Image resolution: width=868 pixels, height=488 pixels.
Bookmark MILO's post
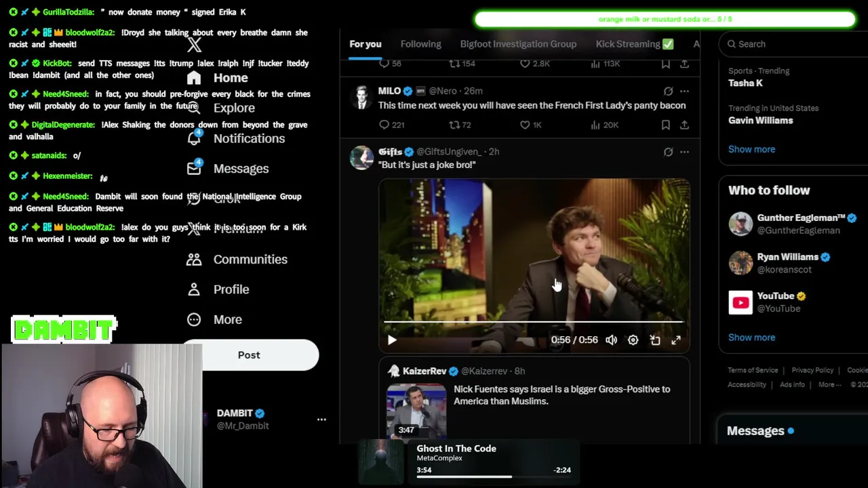666,125
